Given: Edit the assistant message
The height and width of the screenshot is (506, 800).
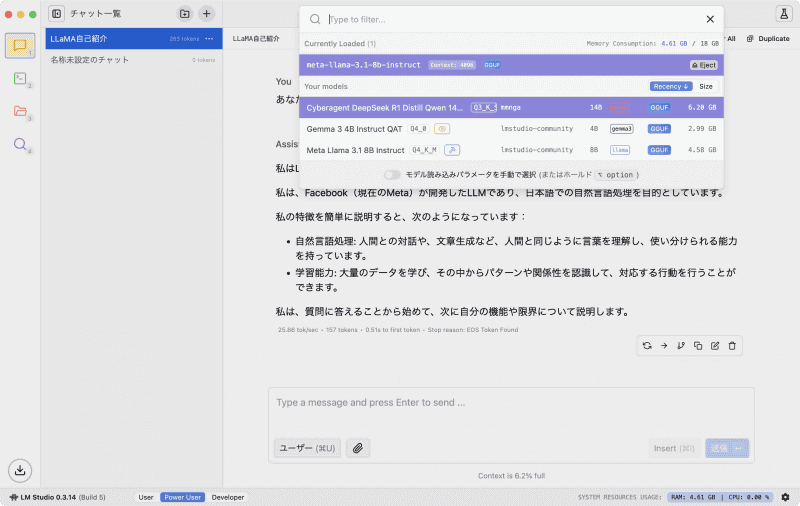Looking at the screenshot, I should click(715, 346).
